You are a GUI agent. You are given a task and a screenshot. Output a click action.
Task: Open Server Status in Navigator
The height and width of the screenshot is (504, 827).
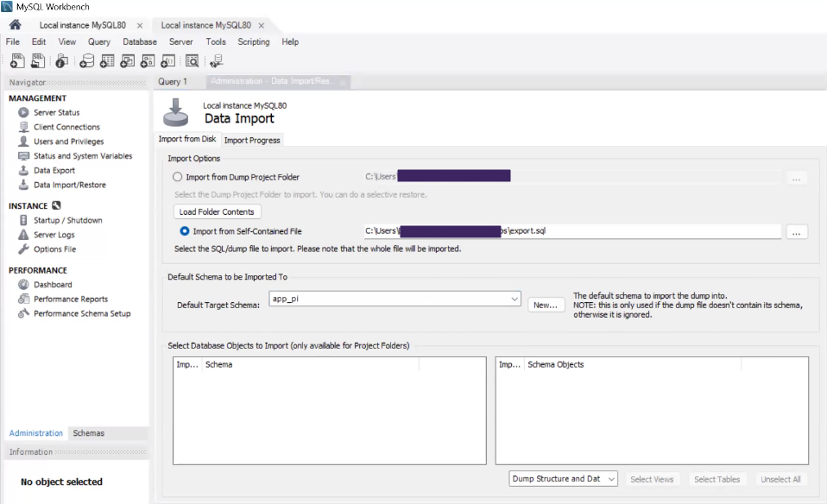point(56,112)
